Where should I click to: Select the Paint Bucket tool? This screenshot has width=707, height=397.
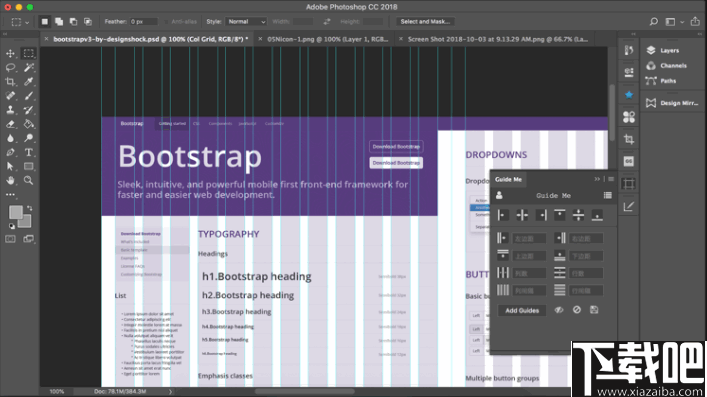tap(28, 124)
